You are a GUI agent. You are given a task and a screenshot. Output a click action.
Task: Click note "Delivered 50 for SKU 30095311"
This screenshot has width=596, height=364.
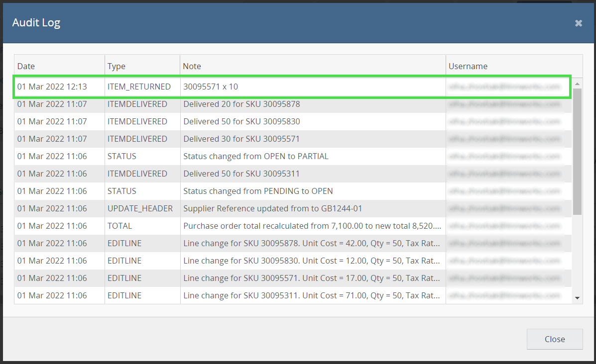click(241, 174)
